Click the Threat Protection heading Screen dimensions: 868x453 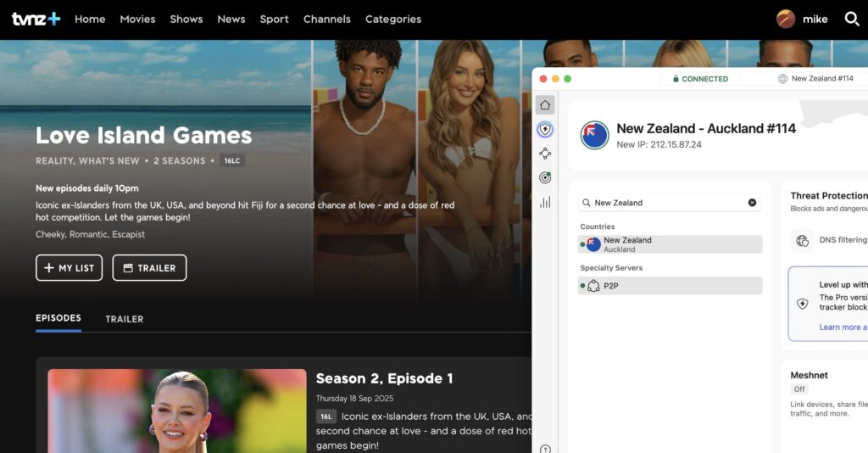tap(829, 195)
